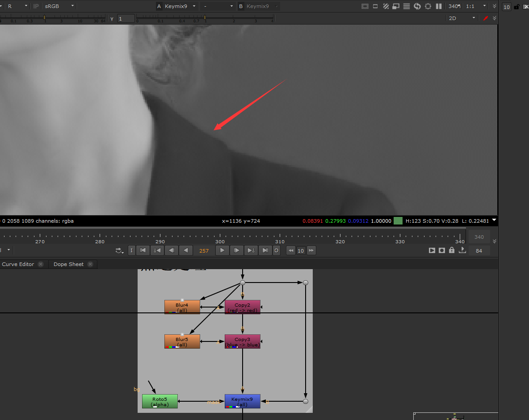Toggle the region of interest icon
The height and width of the screenshot is (420, 529).
tap(375, 6)
